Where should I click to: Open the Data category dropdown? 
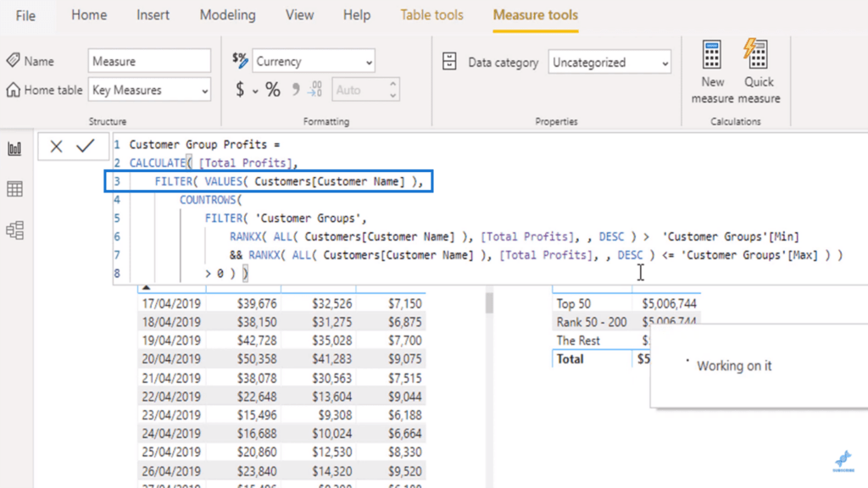coord(609,63)
